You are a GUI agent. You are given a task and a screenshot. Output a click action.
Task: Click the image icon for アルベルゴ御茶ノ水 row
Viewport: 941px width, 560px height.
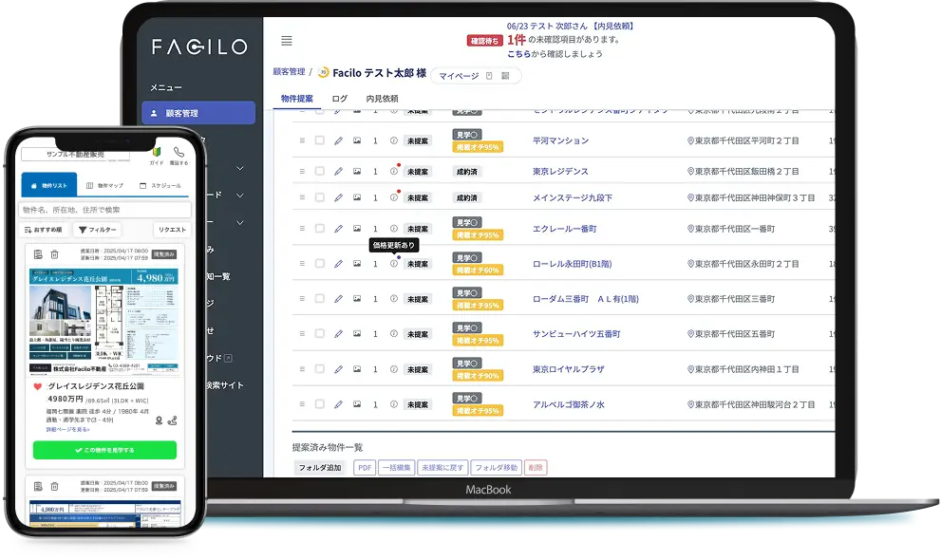click(x=357, y=404)
